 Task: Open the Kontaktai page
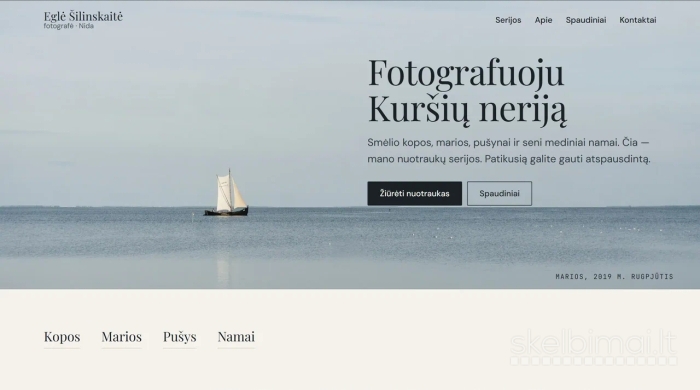pyautogui.click(x=638, y=20)
